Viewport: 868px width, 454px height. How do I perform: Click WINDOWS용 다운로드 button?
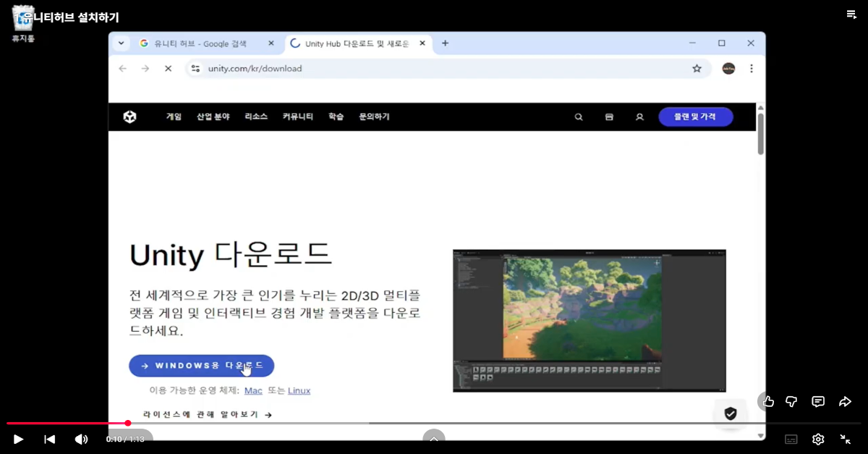click(x=202, y=366)
